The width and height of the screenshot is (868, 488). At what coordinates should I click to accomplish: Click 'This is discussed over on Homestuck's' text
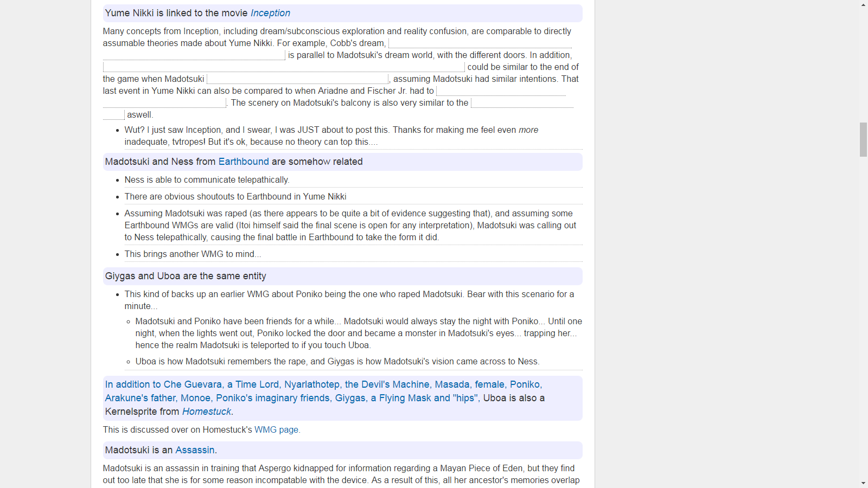(x=177, y=429)
